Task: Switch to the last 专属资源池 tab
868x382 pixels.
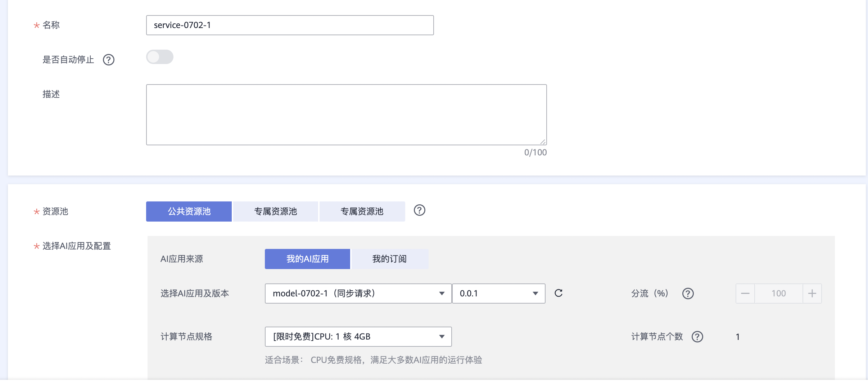Action: point(362,212)
